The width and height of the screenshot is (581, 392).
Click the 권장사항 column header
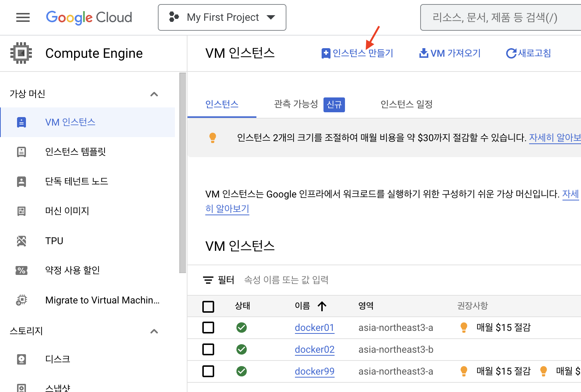click(x=472, y=306)
